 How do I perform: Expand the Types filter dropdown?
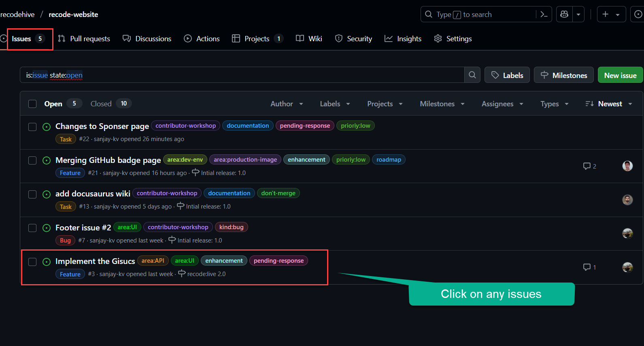[x=555, y=104]
